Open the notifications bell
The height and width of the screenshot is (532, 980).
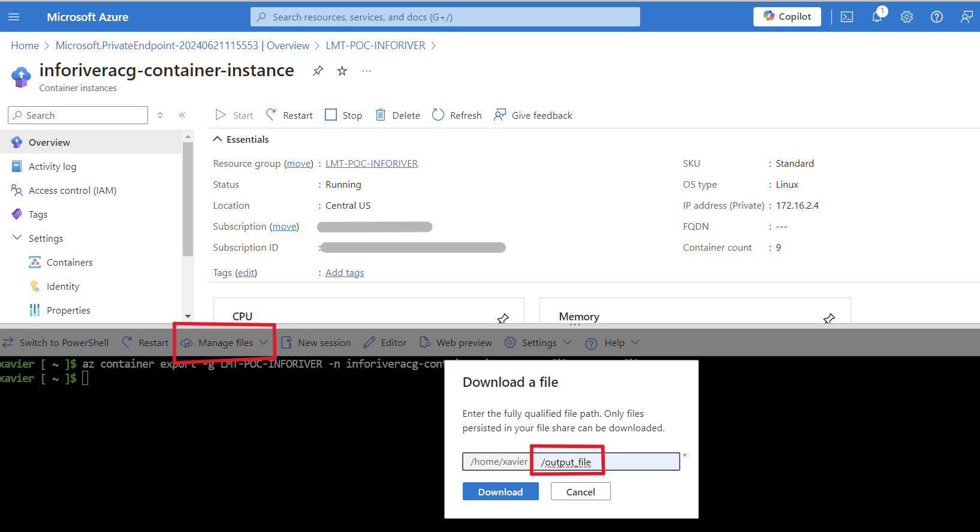point(877,17)
